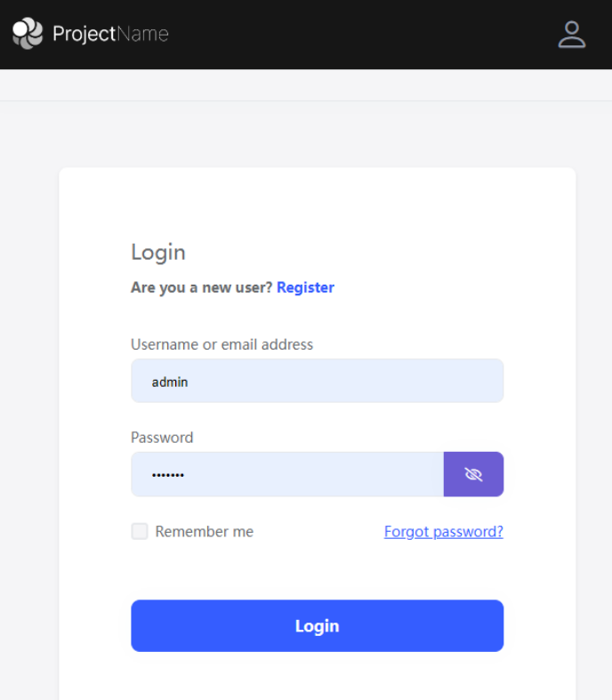Click the ProjectName flower logo icon
Image resolution: width=612 pixels, height=700 pixels.
pos(28,34)
